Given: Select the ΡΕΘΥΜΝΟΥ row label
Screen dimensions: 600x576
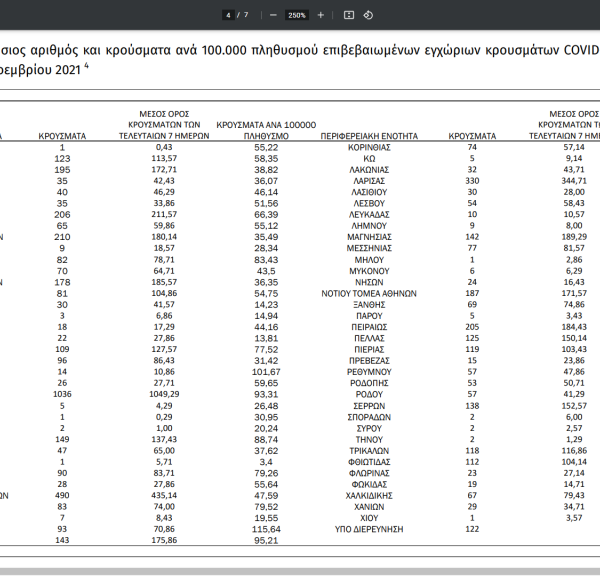Looking at the screenshot, I should click(369, 372).
